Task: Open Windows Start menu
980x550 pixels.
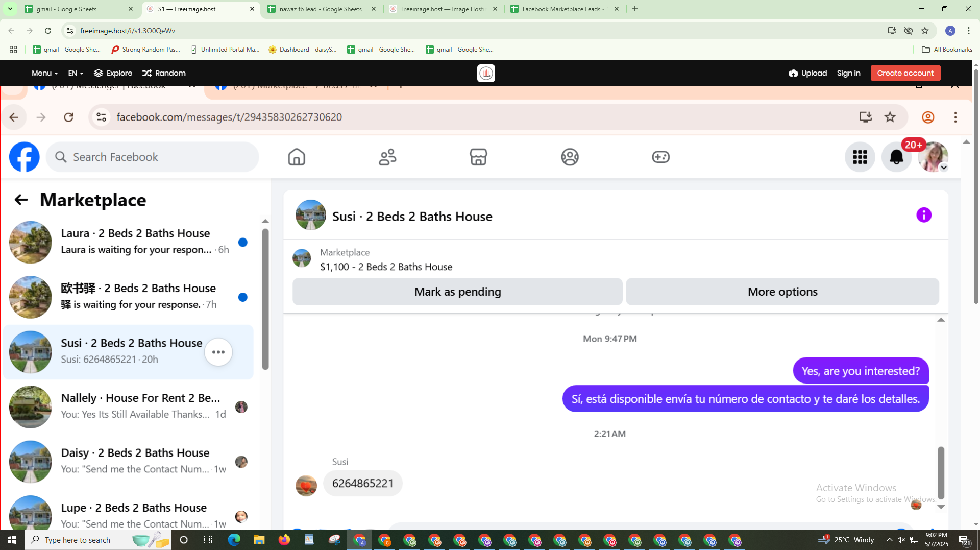Action: point(12,540)
